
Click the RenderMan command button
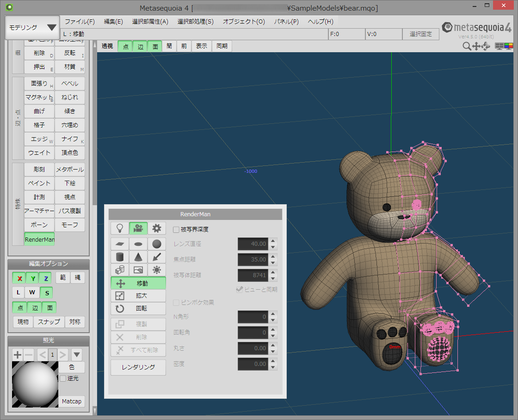[x=39, y=239]
